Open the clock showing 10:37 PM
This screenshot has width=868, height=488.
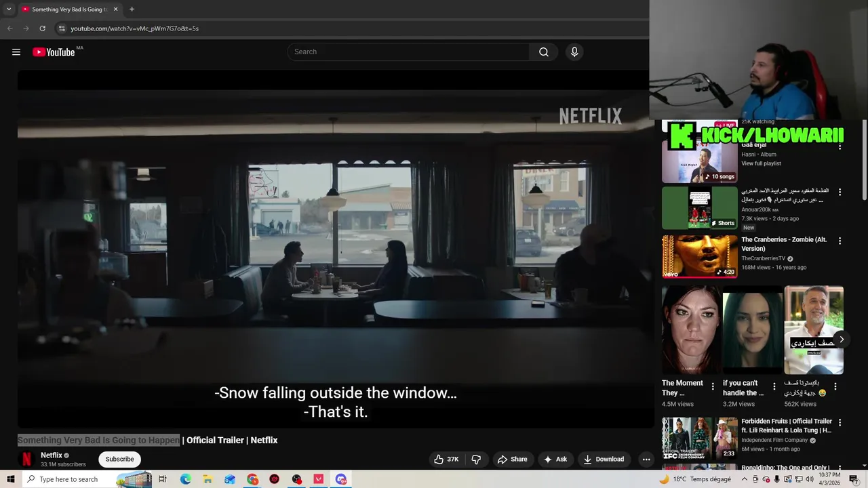click(x=829, y=479)
